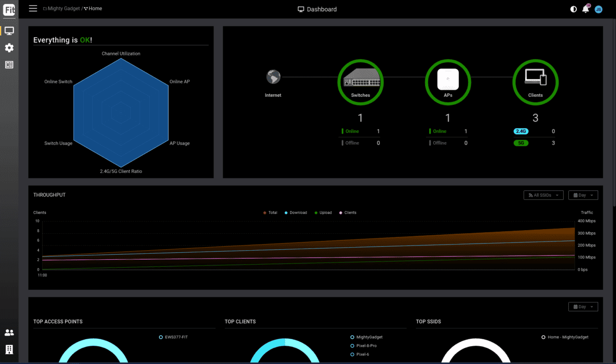Click the building icon at sidebar bottom

click(x=9, y=350)
